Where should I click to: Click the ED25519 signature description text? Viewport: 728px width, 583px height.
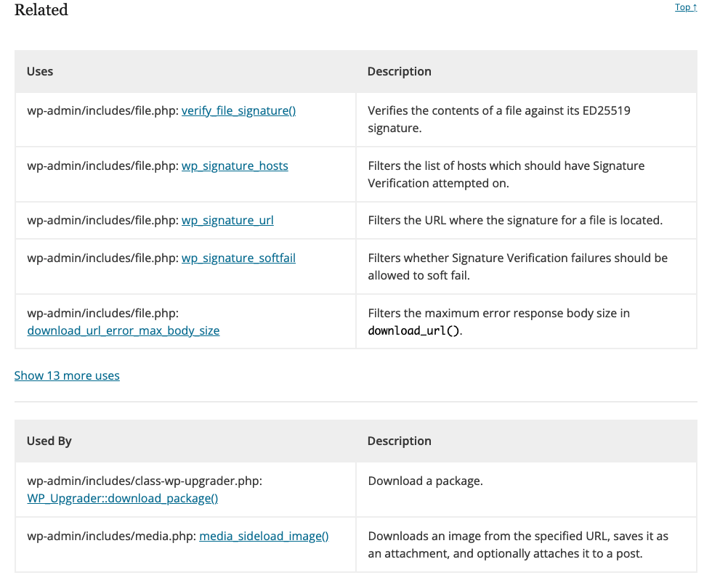tap(498, 119)
